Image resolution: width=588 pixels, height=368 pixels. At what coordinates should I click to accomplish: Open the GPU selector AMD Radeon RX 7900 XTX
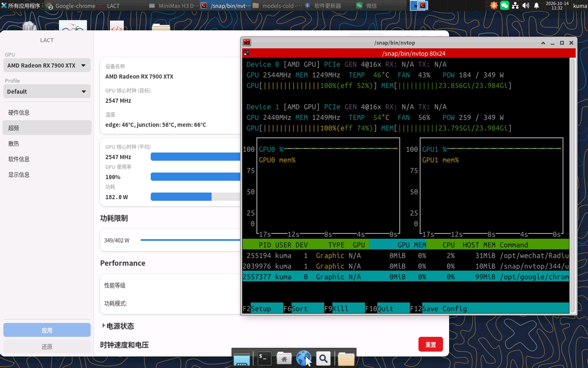pyautogui.click(x=47, y=65)
